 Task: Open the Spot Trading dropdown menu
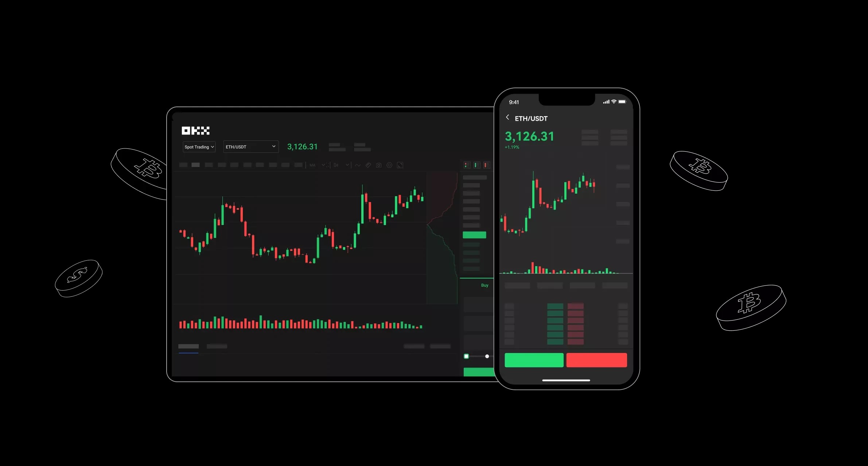[x=198, y=146]
